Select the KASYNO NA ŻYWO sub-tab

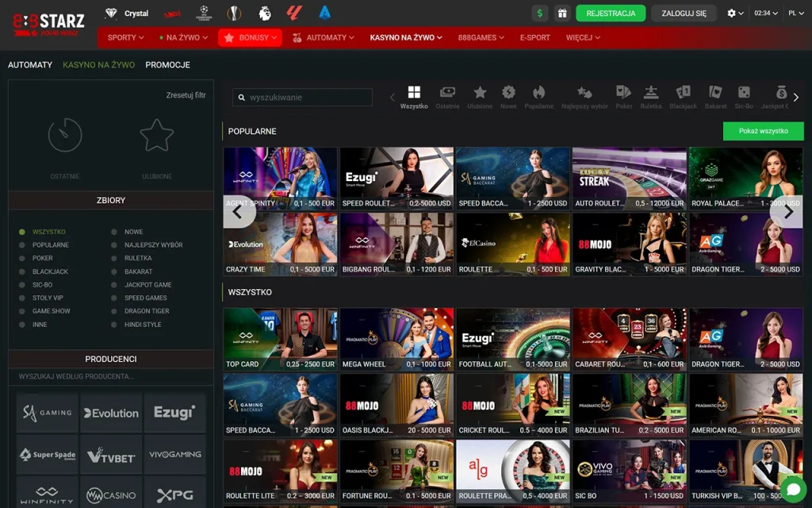(99, 65)
